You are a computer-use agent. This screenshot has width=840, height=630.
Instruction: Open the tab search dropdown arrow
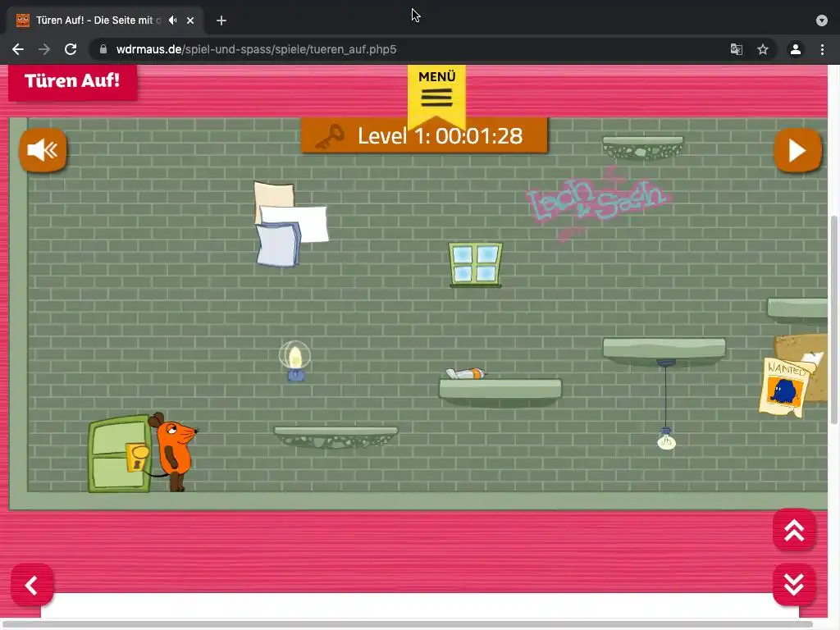tap(822, 21)
